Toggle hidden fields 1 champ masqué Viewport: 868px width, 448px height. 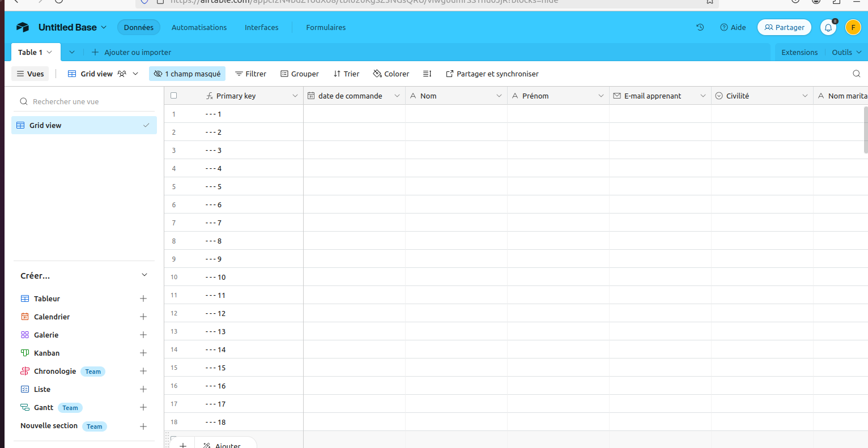click(x=188, y=74)
